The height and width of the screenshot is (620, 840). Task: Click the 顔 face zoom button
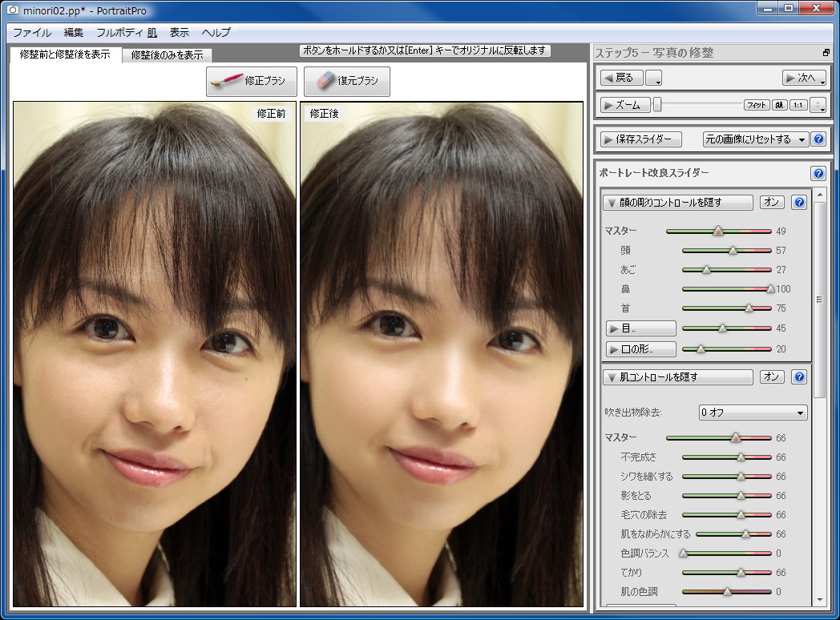point(779,105)
